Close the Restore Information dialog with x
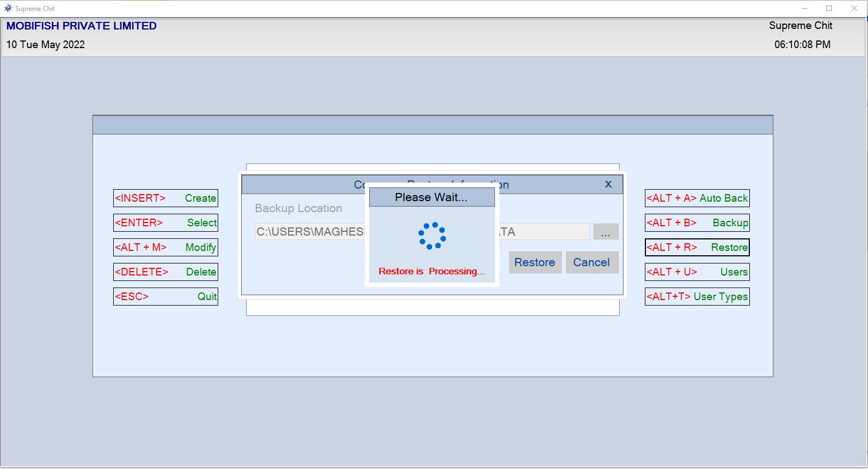The height and width of the screenshot is (469, 868). [x=608, y=184]
